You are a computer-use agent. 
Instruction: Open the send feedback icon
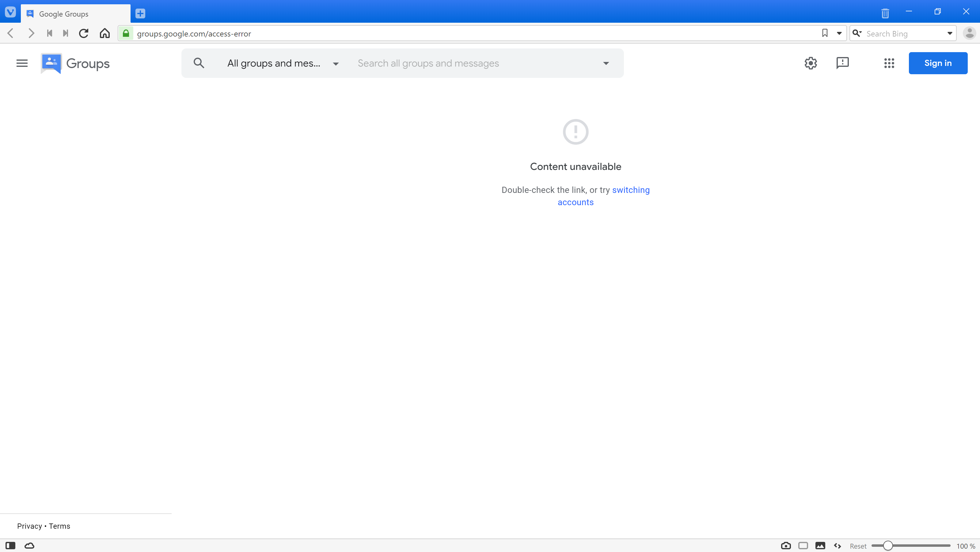pos(843,63)
